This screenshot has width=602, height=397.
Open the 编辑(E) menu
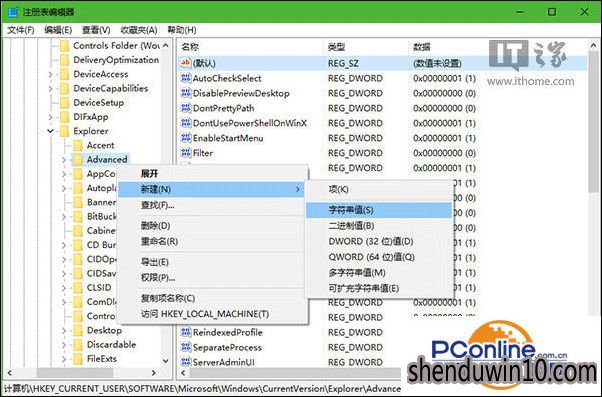[x=58, y=30]
